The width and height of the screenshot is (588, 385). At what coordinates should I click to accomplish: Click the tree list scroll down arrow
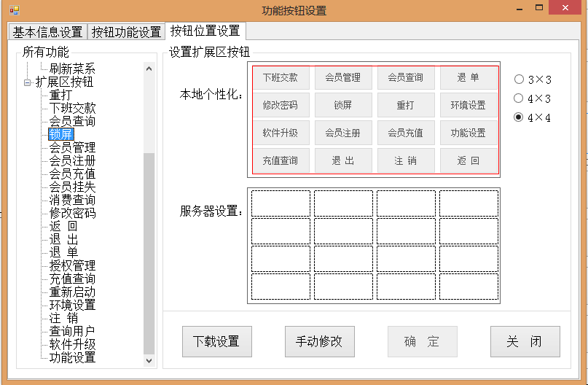tap(149, 361)
